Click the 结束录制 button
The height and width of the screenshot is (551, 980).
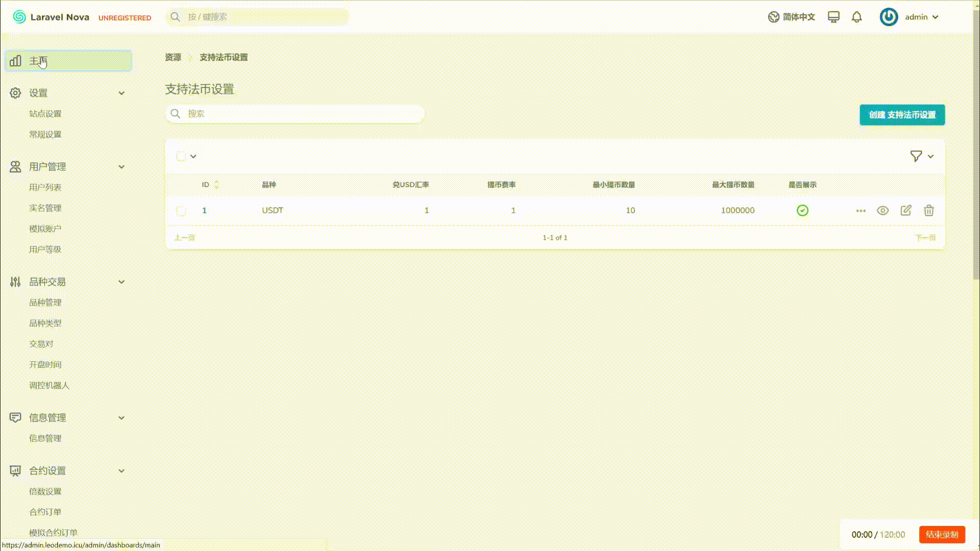tap(942, 534)
